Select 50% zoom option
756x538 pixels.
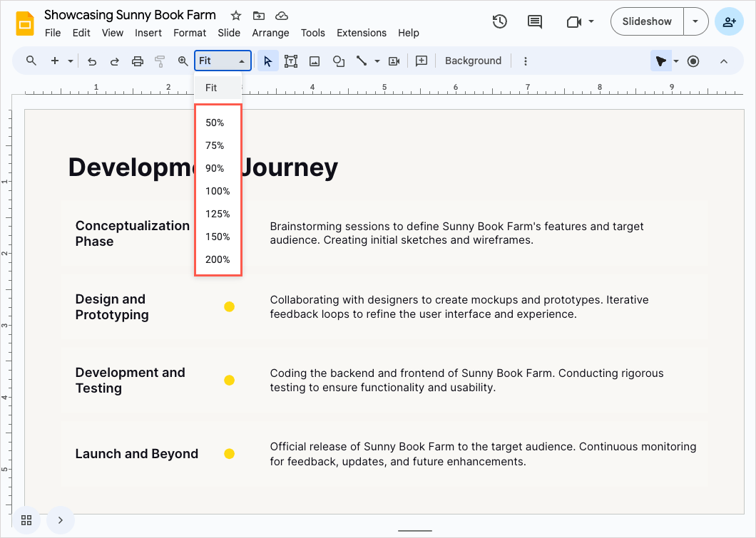pyautogui.click(x=218, y=123)
